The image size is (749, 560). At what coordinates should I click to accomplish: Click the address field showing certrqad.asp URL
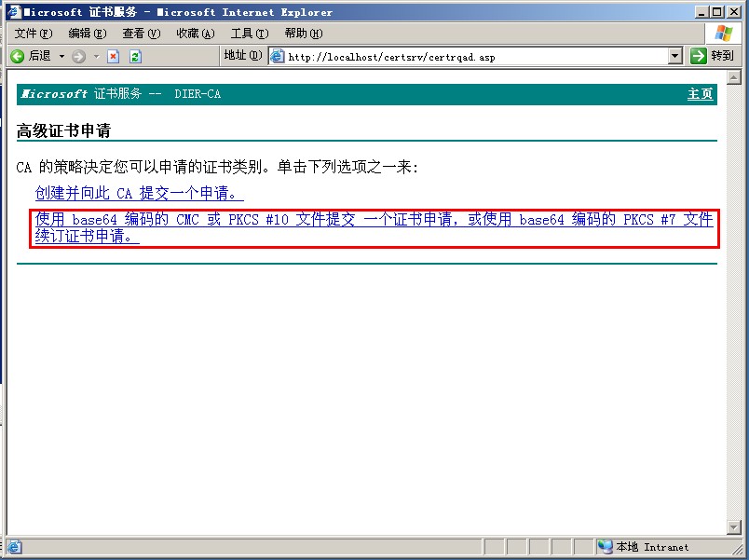(x=475, y=56)
